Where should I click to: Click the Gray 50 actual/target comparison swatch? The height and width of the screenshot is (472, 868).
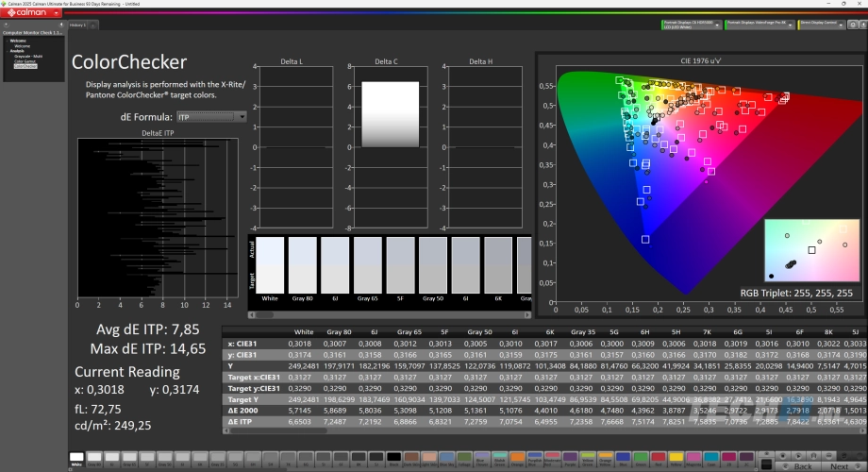pos(433,265)
